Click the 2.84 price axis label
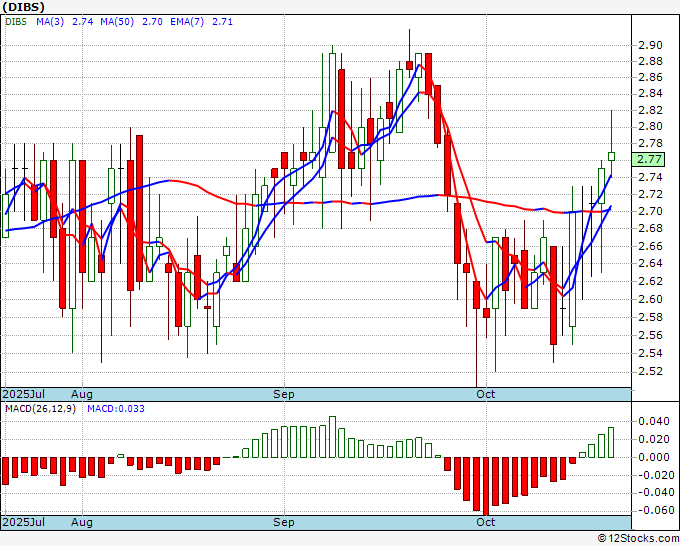 pos(651,94)
